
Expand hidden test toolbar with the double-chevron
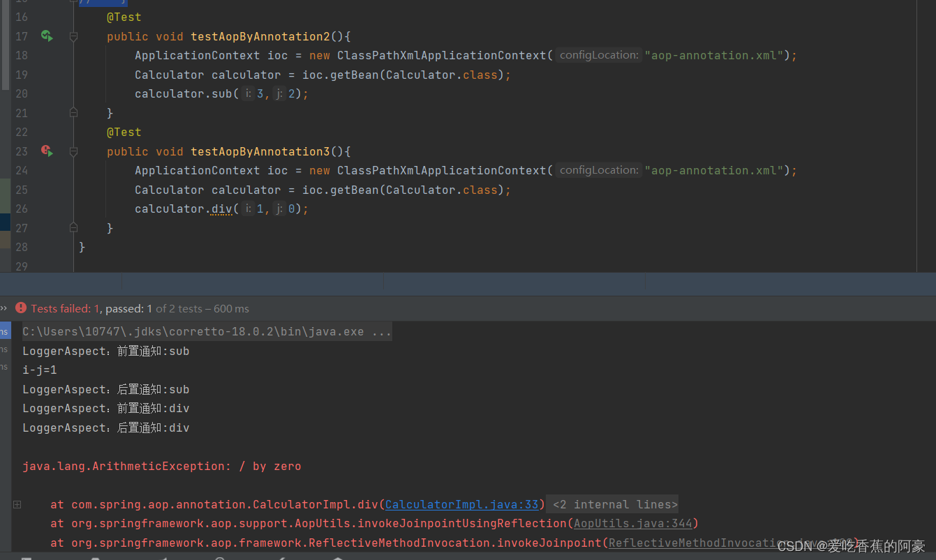point(3,308)
